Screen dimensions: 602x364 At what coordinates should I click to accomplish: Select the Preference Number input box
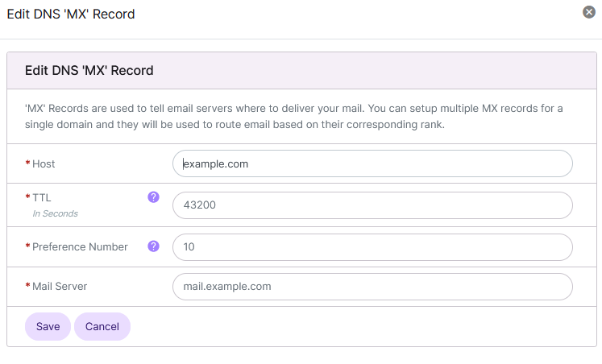pyautogui.click(x=372, y=247)
